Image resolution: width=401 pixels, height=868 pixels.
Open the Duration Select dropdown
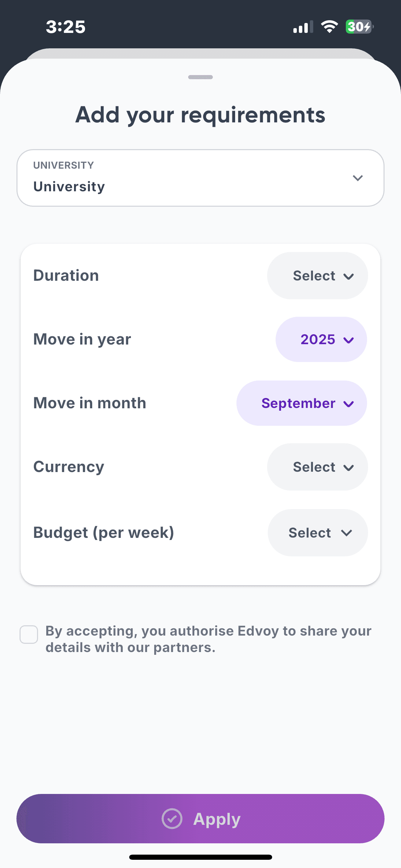317,276
